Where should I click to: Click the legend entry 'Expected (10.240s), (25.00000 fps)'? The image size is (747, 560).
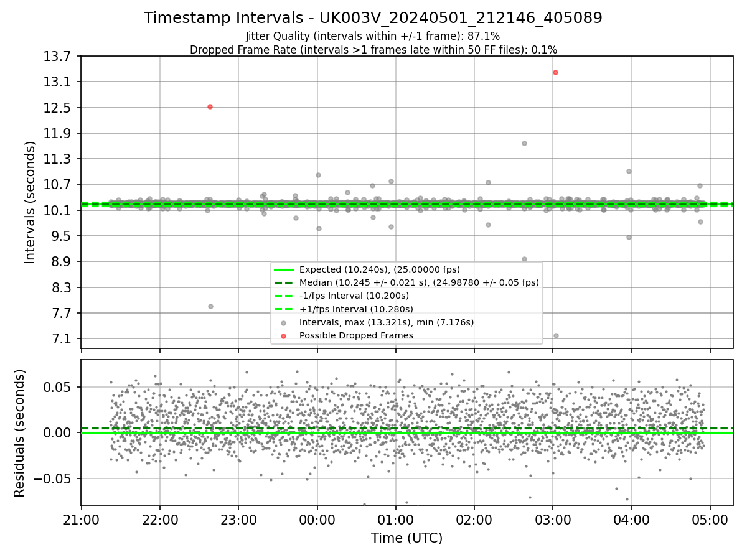(379, 269)
